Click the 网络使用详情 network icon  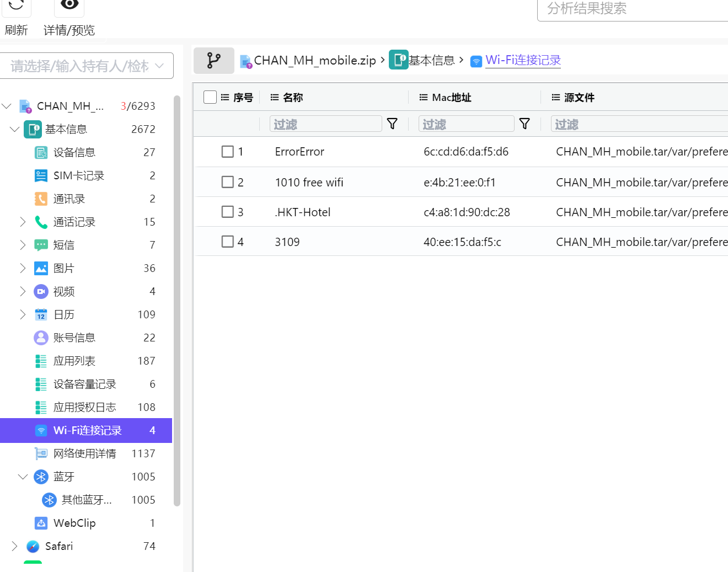tap(41, 453)
